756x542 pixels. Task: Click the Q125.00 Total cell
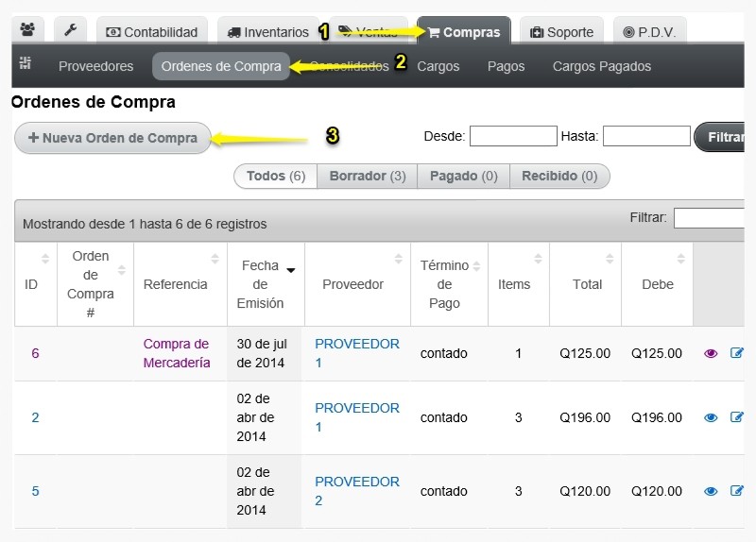tap(585, 353)
